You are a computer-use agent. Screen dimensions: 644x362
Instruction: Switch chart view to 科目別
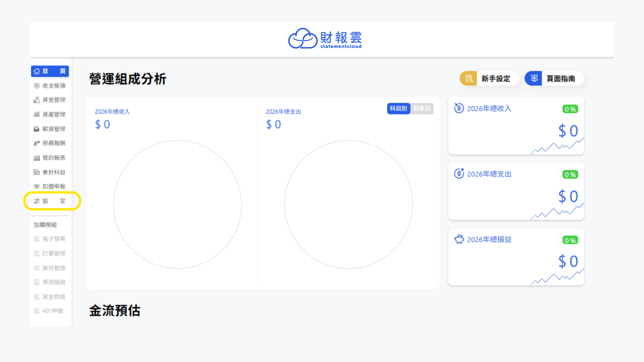[398, 109]
